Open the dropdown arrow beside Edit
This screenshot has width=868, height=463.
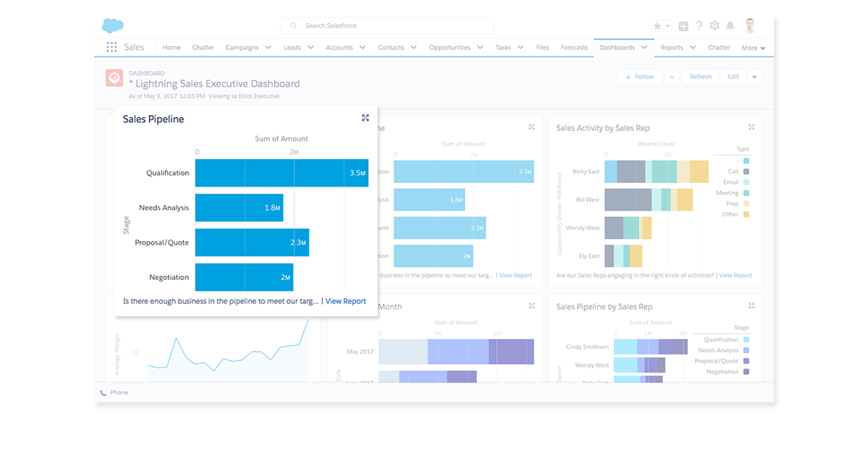754,77
